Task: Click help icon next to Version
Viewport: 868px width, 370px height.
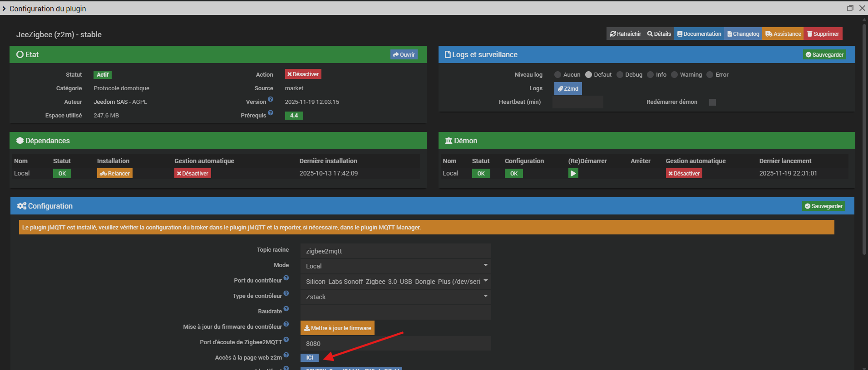Action: click(271, 99)
